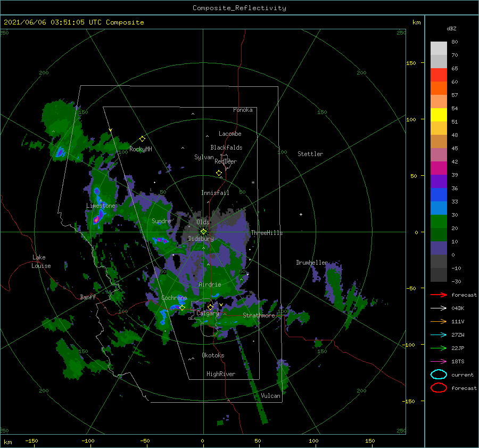
Task: Click the red forecast arrow in the legend
Action: (x=439, y=295)
